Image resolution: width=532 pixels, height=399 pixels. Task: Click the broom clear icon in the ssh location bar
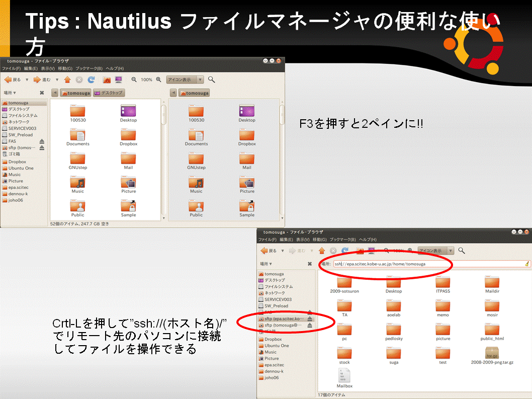526,264
